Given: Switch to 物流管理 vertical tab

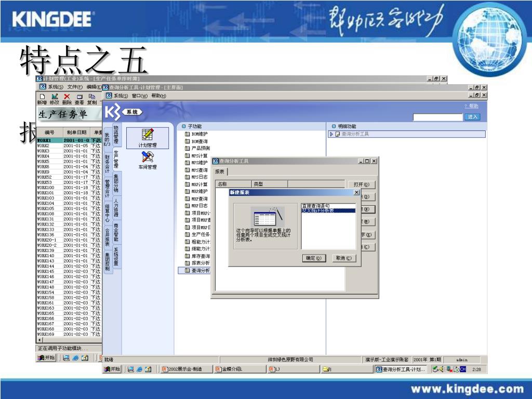Looking at the screenshot, I should point(116,135).
